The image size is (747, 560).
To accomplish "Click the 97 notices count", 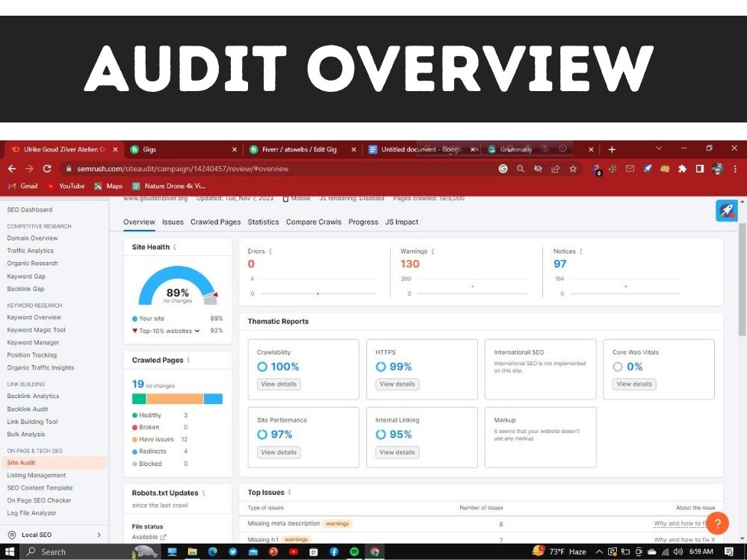I will click(x=560, y=264).
